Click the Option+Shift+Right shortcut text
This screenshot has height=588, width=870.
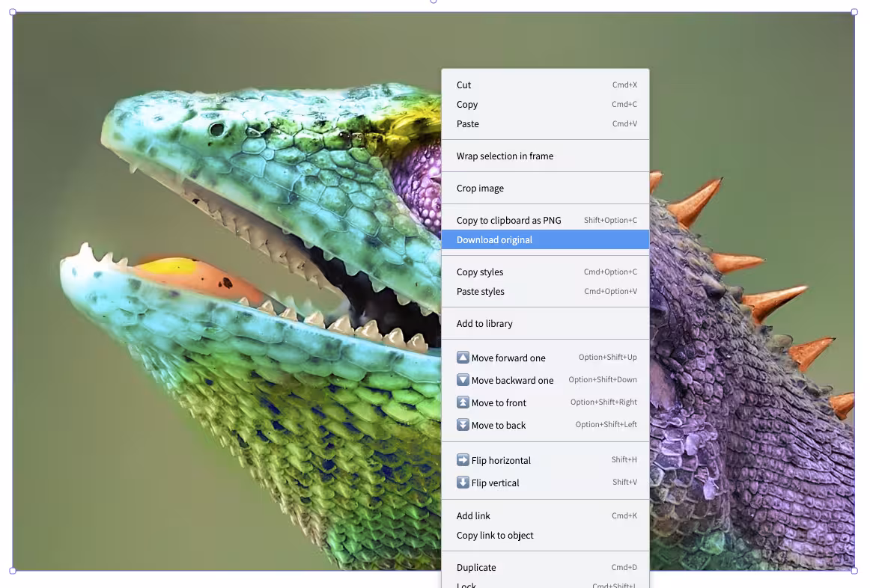tap(603, 402)
